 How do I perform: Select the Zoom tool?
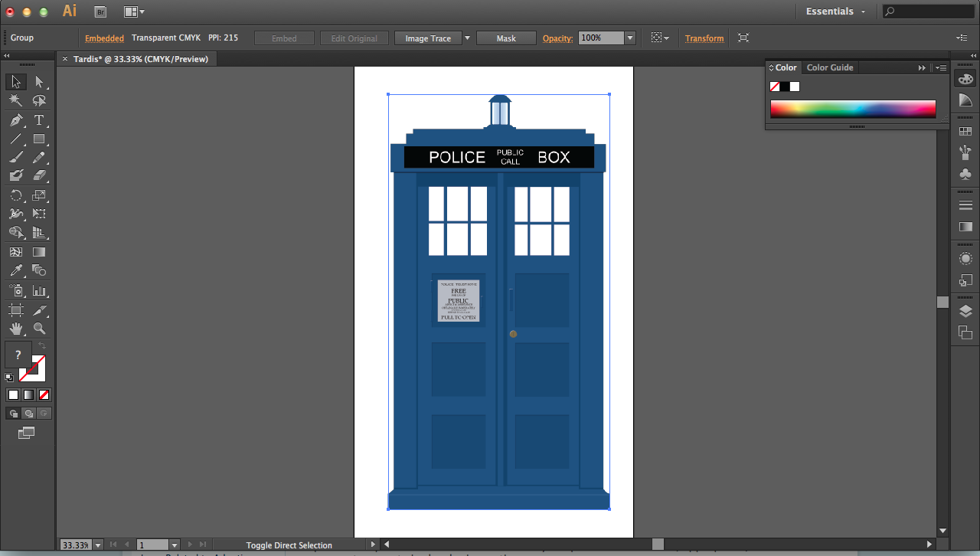point(39,329)
